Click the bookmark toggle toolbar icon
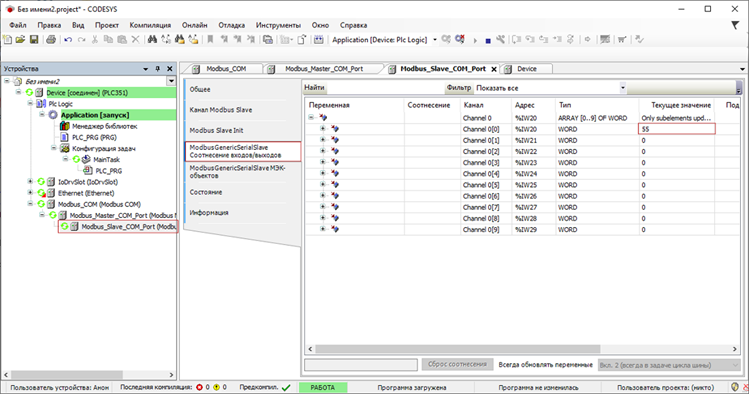749x394 pixels. (210, 40)
